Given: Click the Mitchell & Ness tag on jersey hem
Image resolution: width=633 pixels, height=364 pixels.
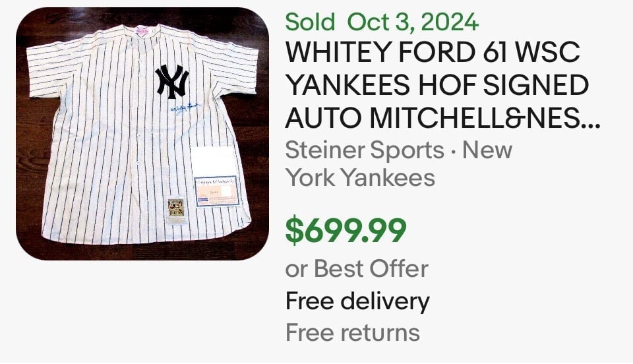Looking at the screenshot, I should (x=176, y=208).
